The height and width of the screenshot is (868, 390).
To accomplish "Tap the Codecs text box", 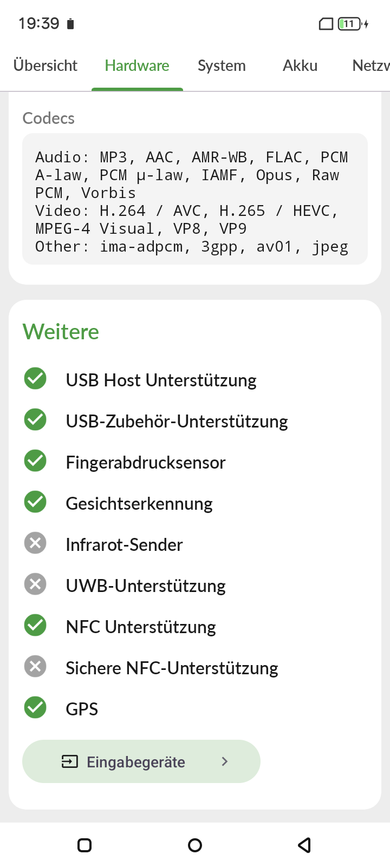I will coord(195,199).
